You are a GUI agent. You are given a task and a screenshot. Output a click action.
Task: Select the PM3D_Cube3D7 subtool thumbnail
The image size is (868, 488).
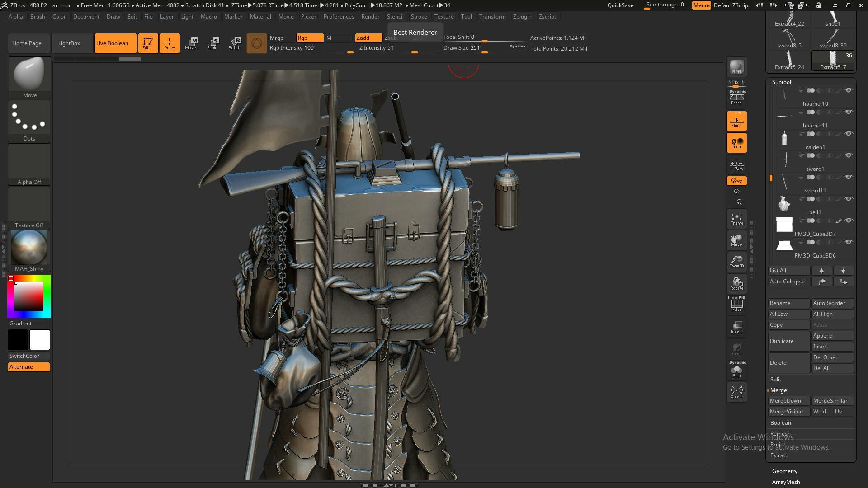(x=784, y=225)
